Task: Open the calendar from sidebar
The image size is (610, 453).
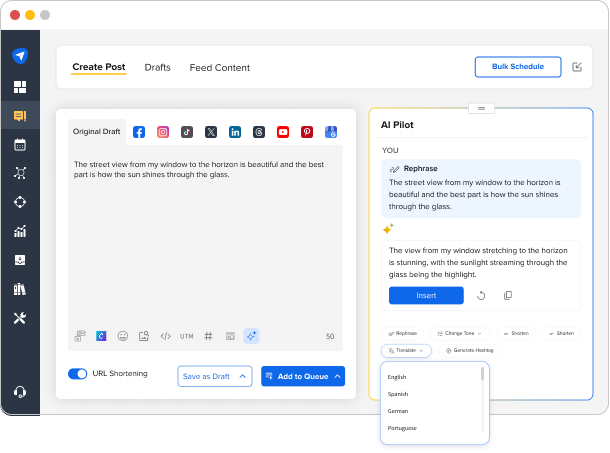Action: click(20, 144)
